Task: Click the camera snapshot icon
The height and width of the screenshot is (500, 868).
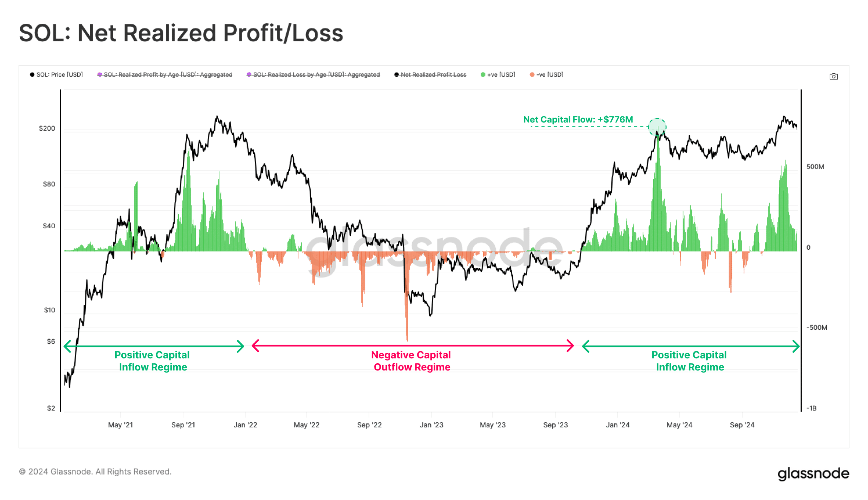Action: tap(833, 77)
